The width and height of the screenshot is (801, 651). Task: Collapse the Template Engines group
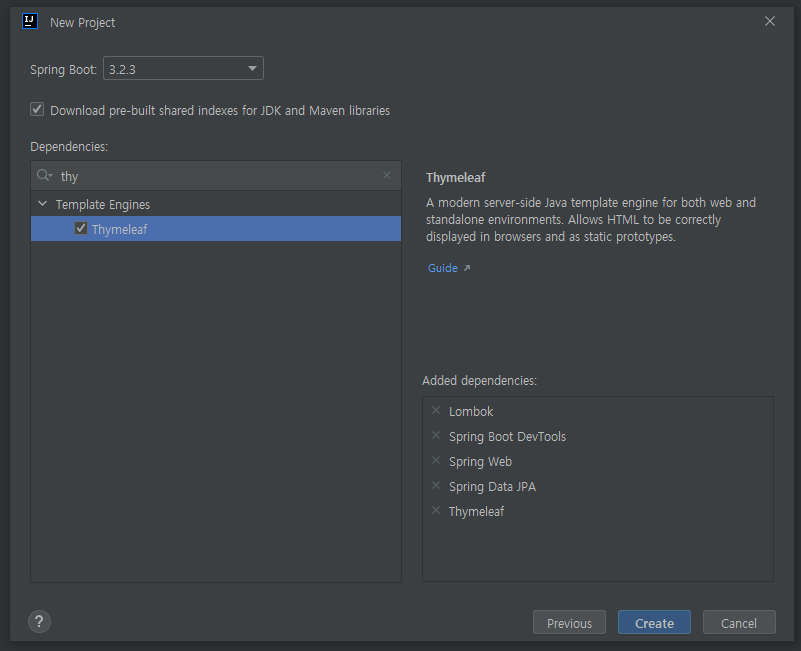43,204
